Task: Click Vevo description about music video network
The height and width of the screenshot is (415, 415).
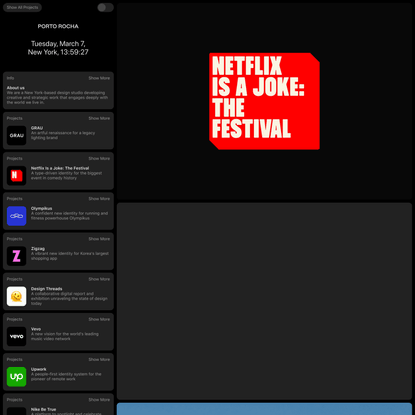Action: (65, 336)
